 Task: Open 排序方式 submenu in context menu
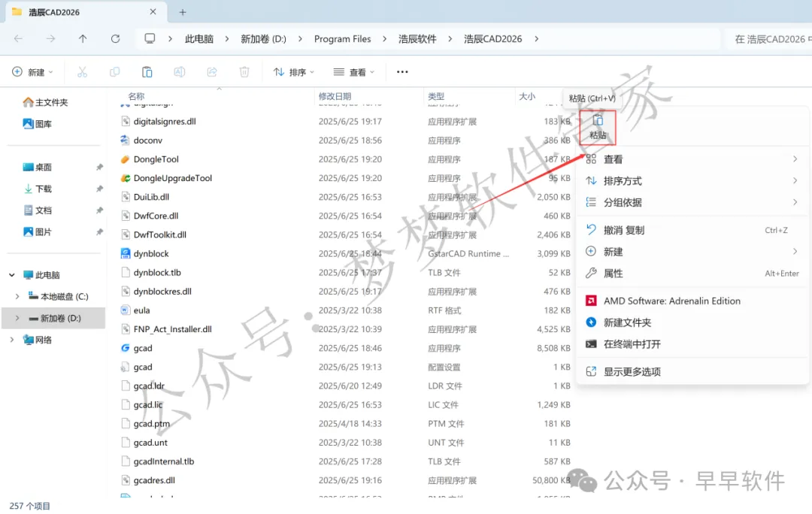[692, 180]
